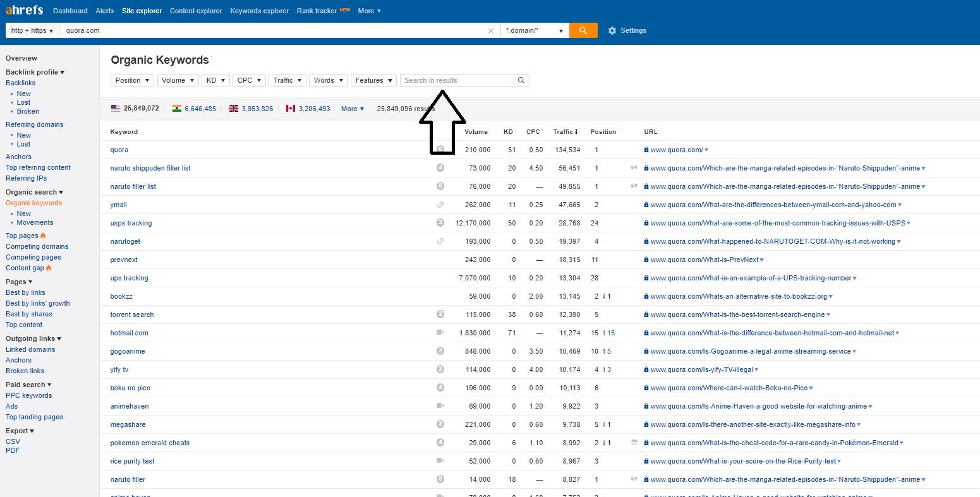
Task: Open Settings via the gear icon
Action: (612, 30)
